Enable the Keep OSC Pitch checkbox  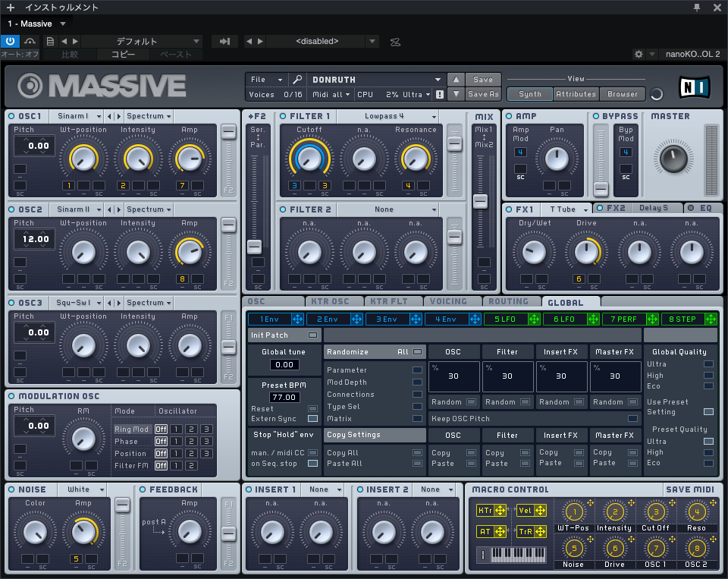click(632, 419)
